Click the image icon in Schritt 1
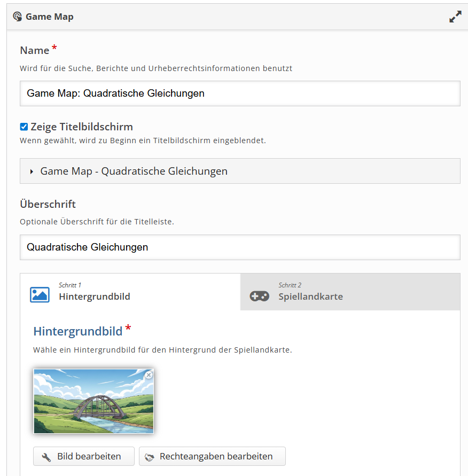Image resolution: width=468 pixels, height=476 pixels. point(40,294)
